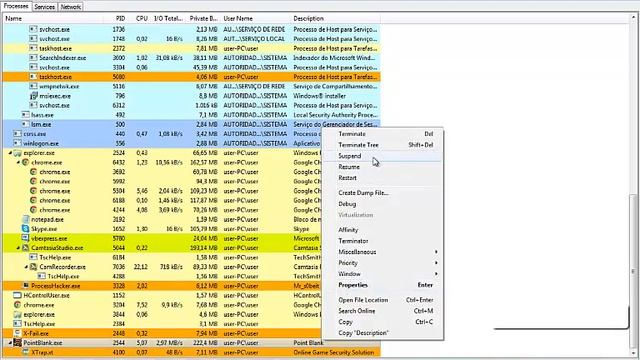
Task: Choose Terminate from the context menu
Action: pos(382,134)
